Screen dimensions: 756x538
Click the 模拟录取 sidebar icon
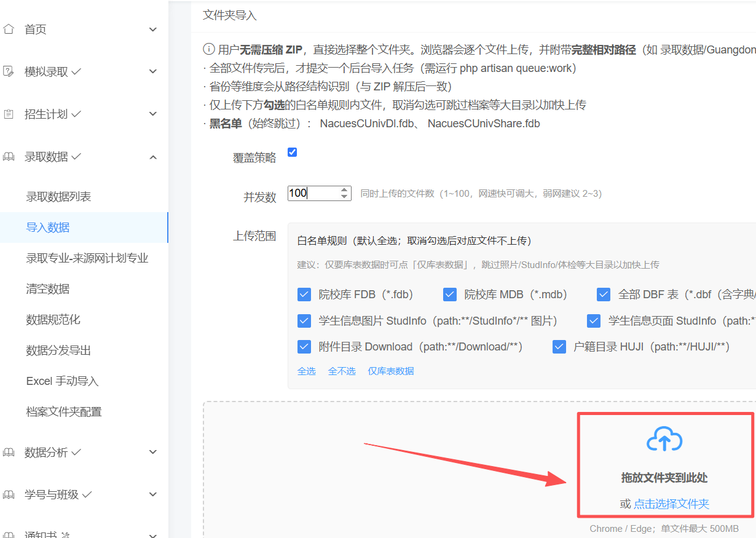[8, 71]
